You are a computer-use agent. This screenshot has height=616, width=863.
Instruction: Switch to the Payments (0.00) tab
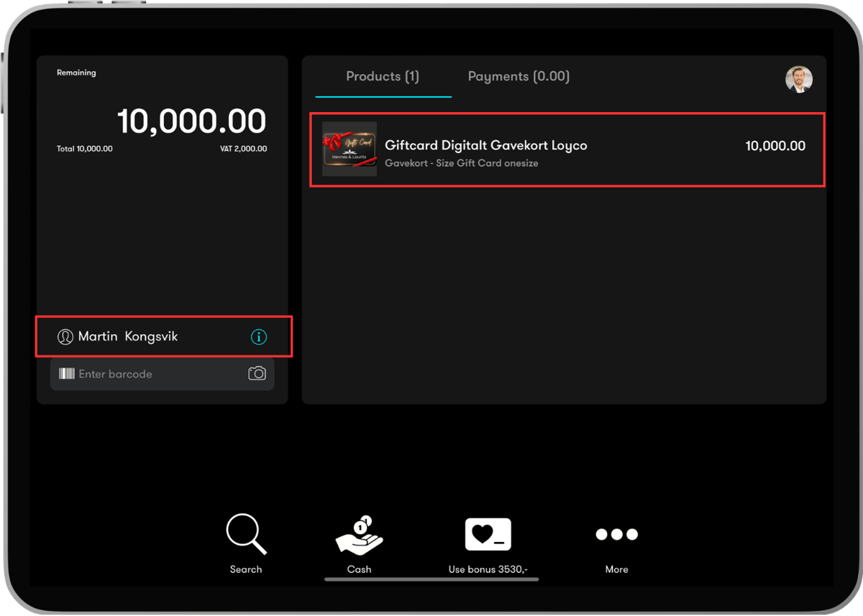[519, 76]
